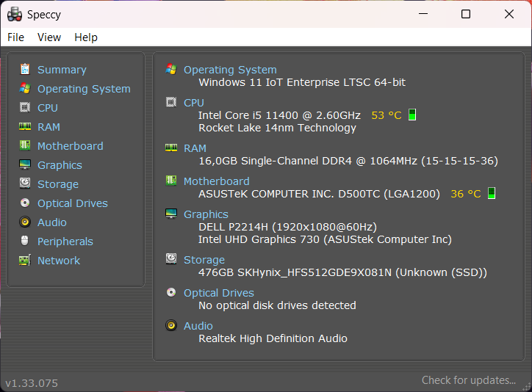Screen dimensions: 532x392
Task: Click 476GB SKHynix SSD text
Action: point(342,272)
